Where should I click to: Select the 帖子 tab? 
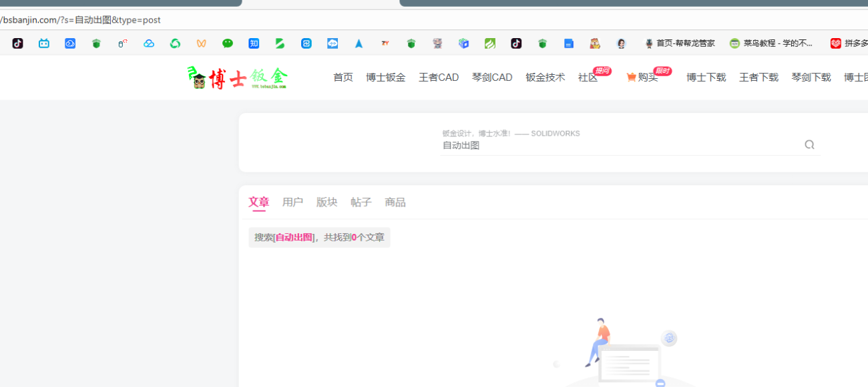tap(360, 202)
